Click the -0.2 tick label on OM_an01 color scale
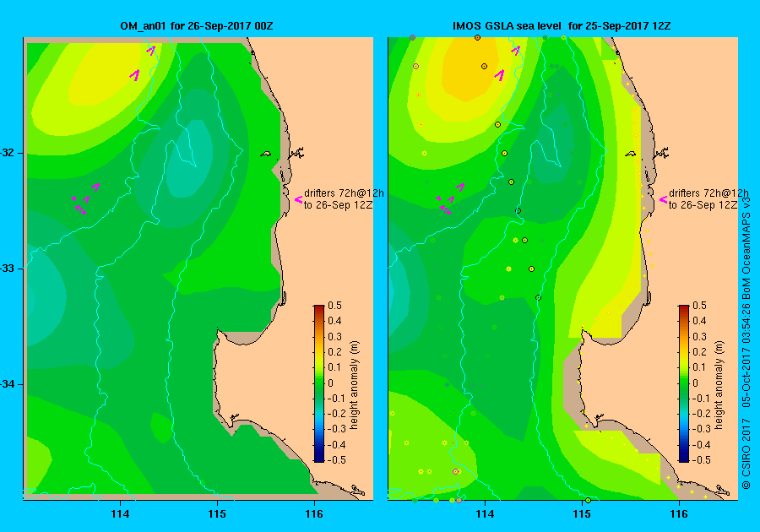Viewport: 760px width, 532px height. (337, 414)
